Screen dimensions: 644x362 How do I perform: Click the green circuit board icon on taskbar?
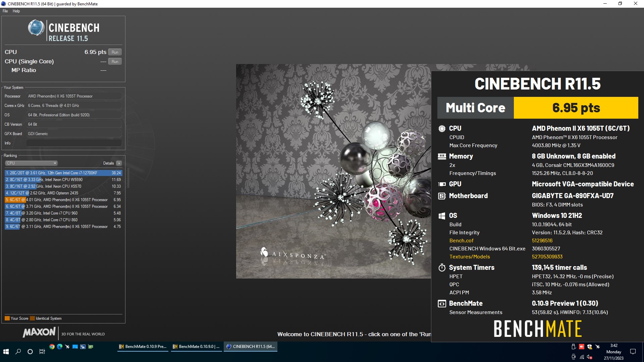tap(91, 347)
